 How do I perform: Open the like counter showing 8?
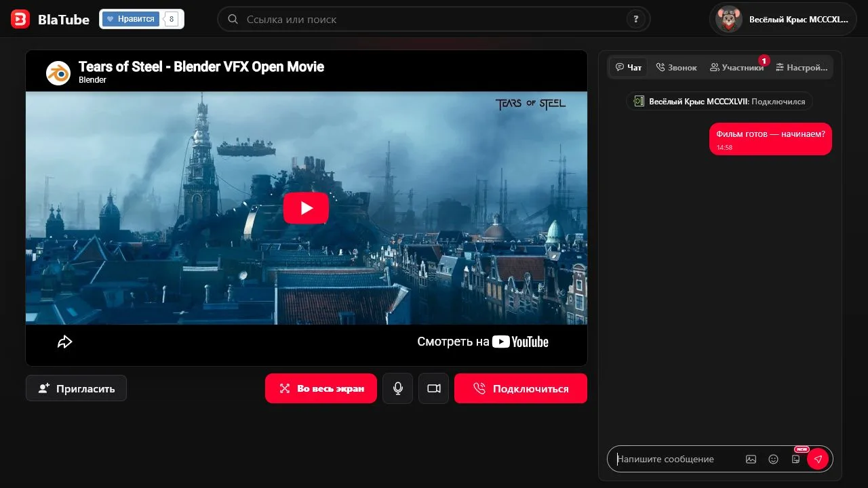coord(172,20)
